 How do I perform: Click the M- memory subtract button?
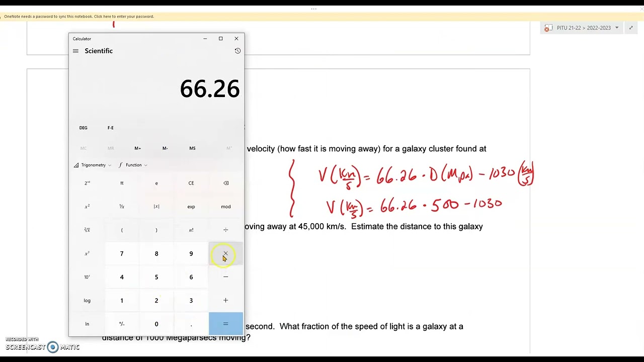pyautogui.click(x=165, y=148)
